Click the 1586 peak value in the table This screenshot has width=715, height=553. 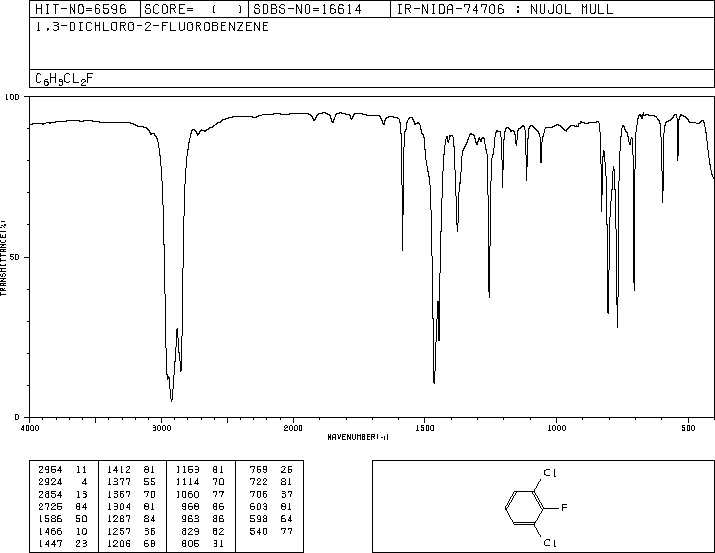[x=50, y=519]
